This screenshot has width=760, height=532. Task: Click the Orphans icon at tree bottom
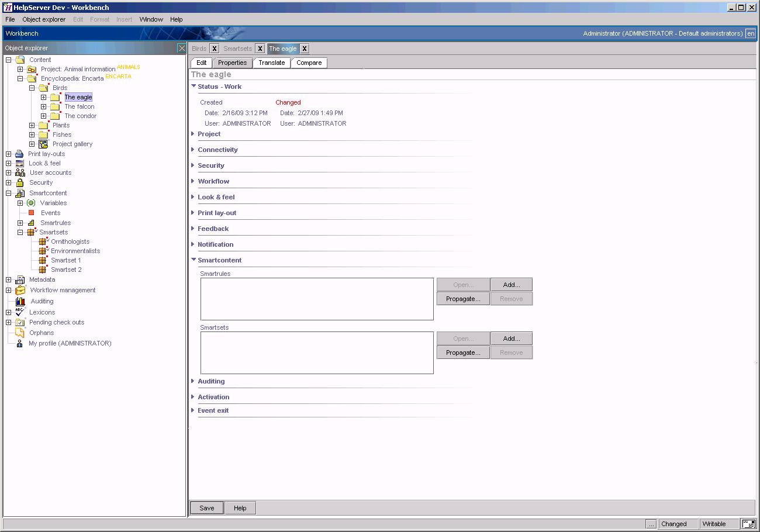pos(20,333)
